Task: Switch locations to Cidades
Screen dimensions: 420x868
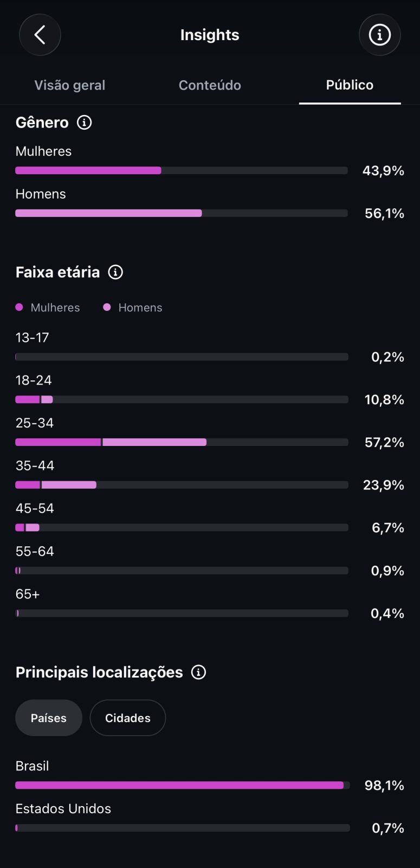Action: pyautogui.click(x=128, y=718)
